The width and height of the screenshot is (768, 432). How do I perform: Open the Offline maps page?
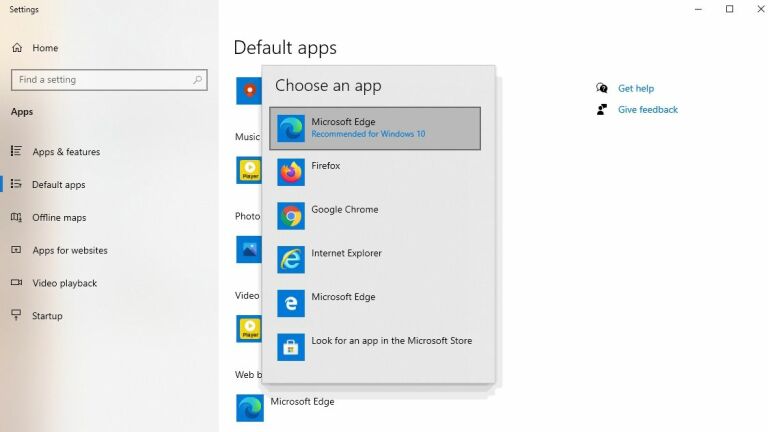pos(59,217)
